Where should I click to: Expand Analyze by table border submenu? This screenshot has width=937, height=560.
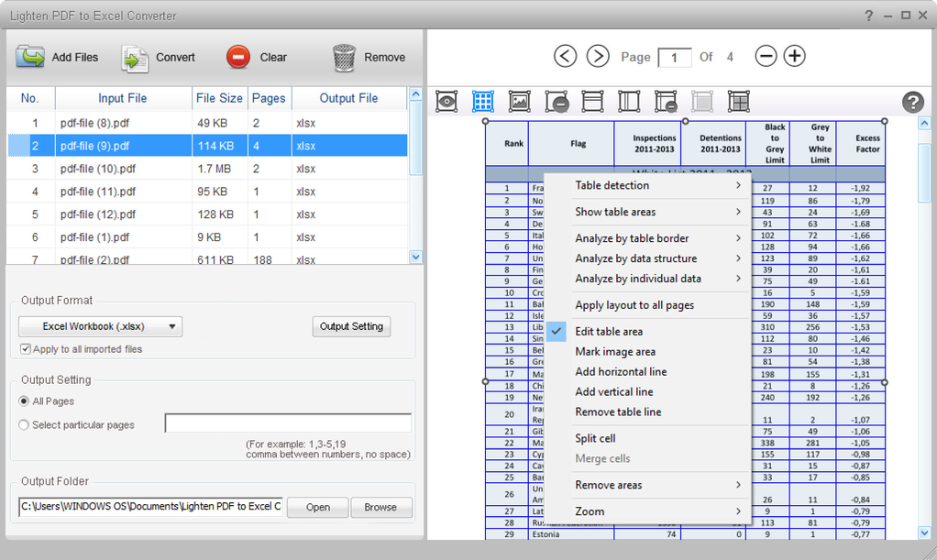tap(648, 238)
